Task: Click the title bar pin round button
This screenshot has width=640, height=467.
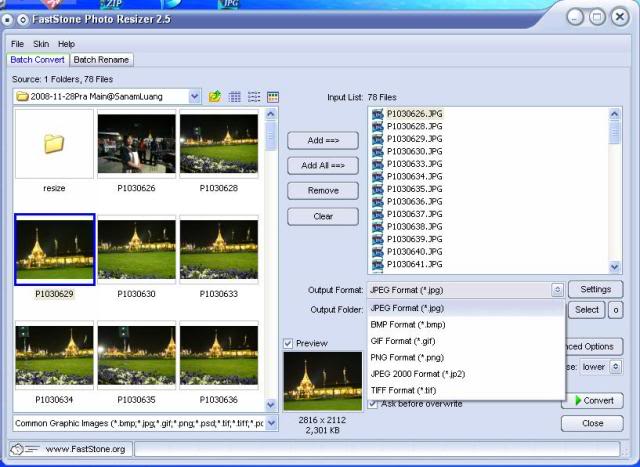Action: pos(7,20)
